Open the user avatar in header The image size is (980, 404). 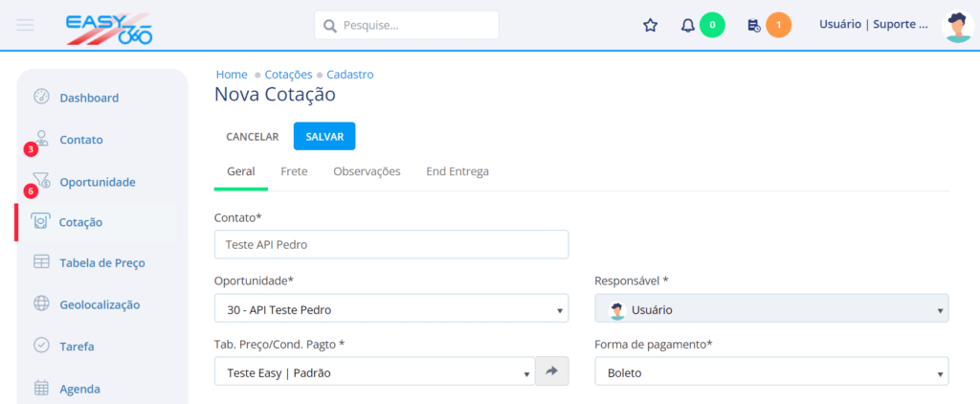click(957, 27)
